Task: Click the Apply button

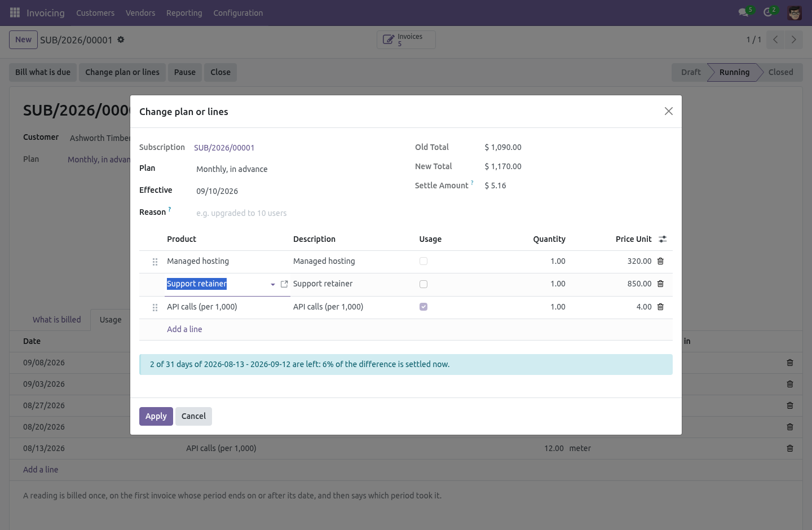Action: [156, 416]
